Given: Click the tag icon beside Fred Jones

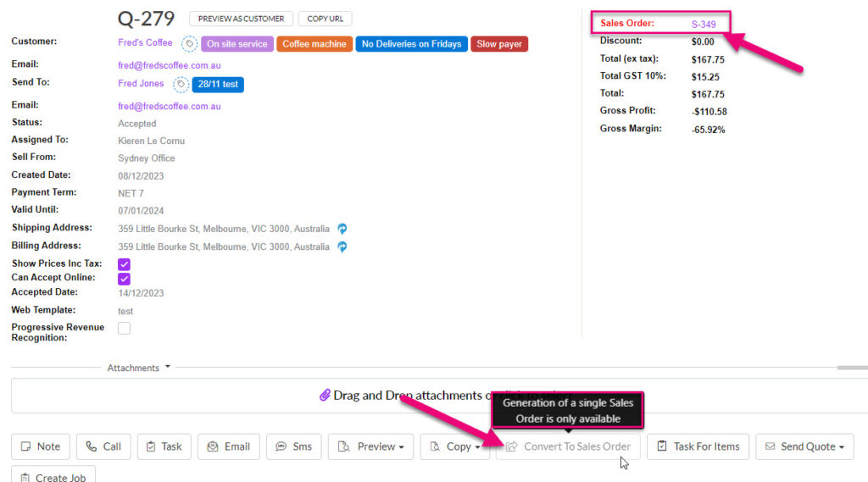Looking at the screenshot, I should click(181, 84).
